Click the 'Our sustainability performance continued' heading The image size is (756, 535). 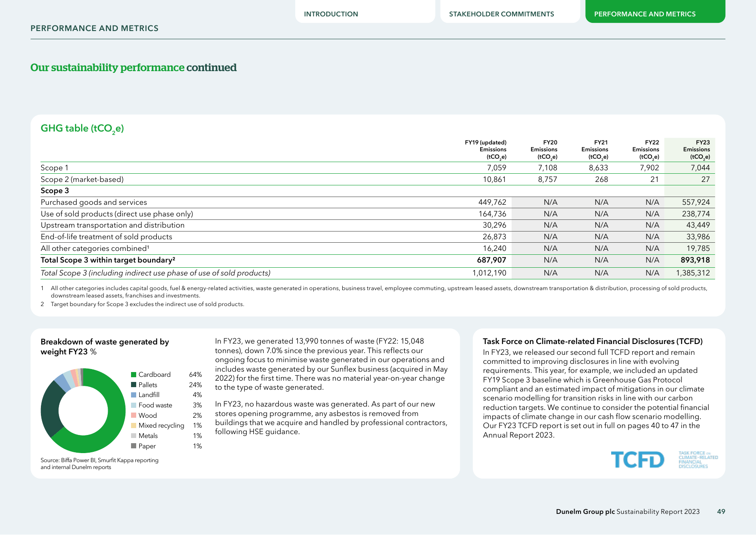coord(133,68)
